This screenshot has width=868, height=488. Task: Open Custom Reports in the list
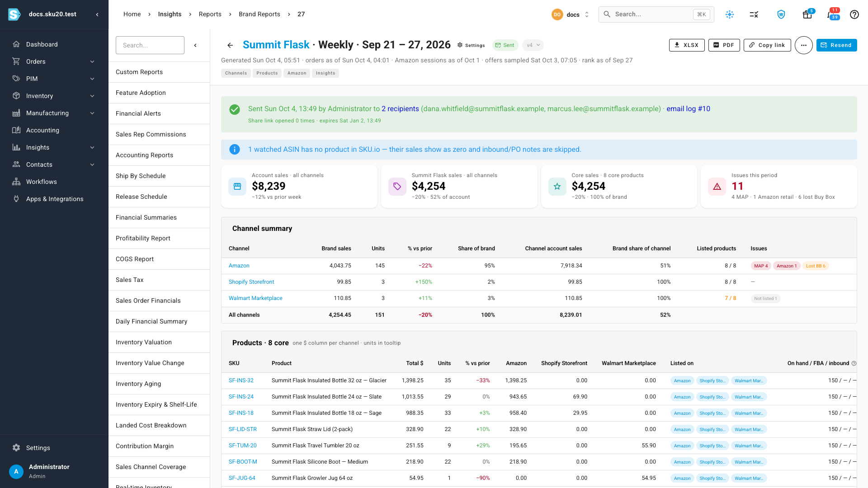coord(159,72)
